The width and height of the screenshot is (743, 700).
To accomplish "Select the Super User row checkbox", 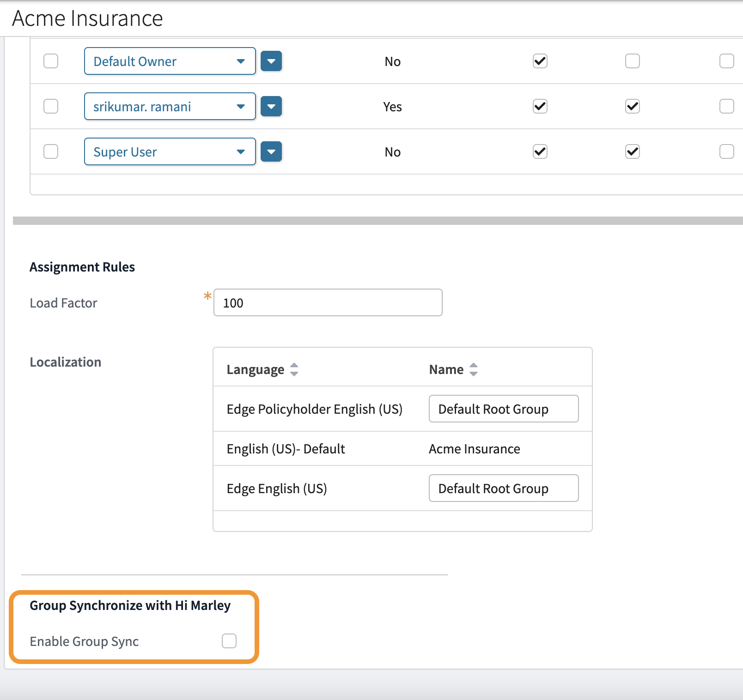I will 51,151.
